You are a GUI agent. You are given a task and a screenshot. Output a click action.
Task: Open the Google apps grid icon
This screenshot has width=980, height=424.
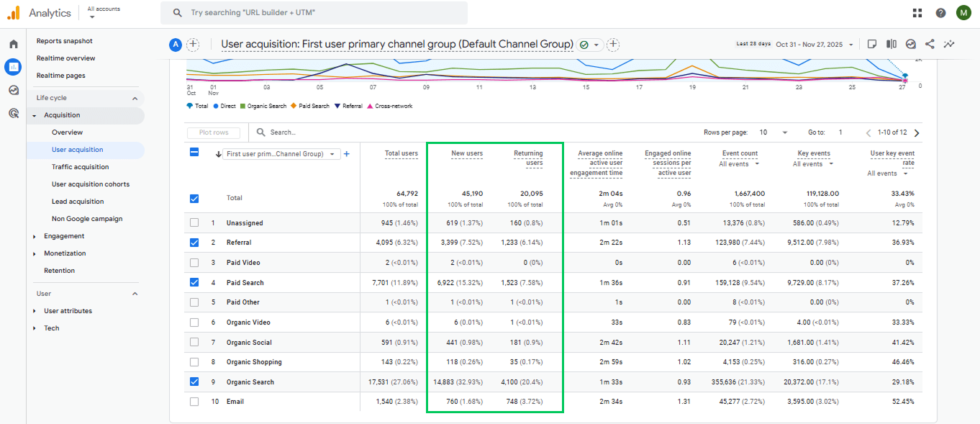click(x=917, y=13)
